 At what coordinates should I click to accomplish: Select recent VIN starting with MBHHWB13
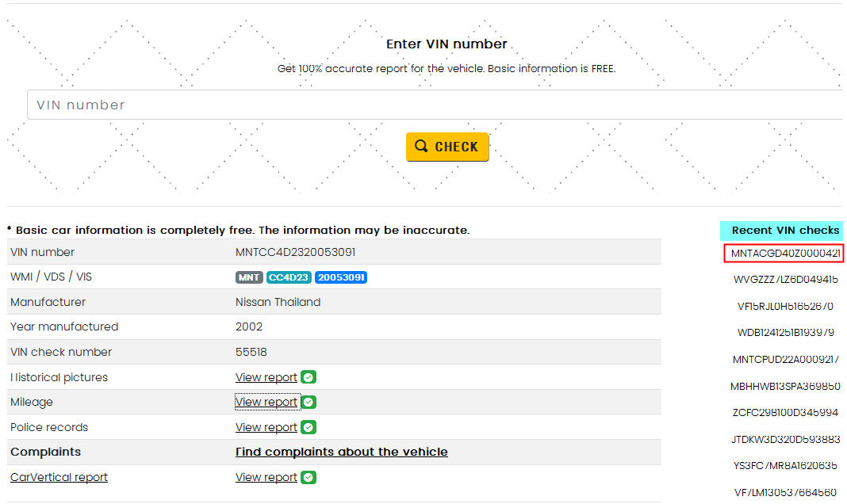(x=785, y=386)
